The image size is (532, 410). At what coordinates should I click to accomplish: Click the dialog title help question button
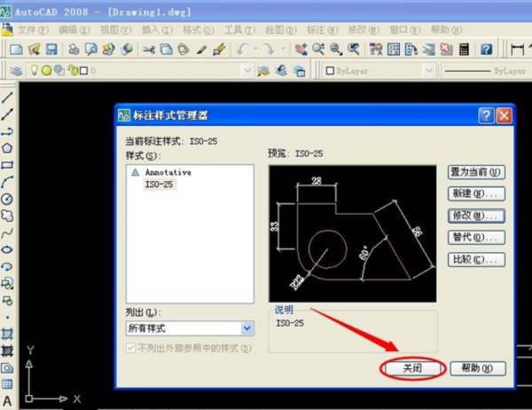(x=486, y=116)
